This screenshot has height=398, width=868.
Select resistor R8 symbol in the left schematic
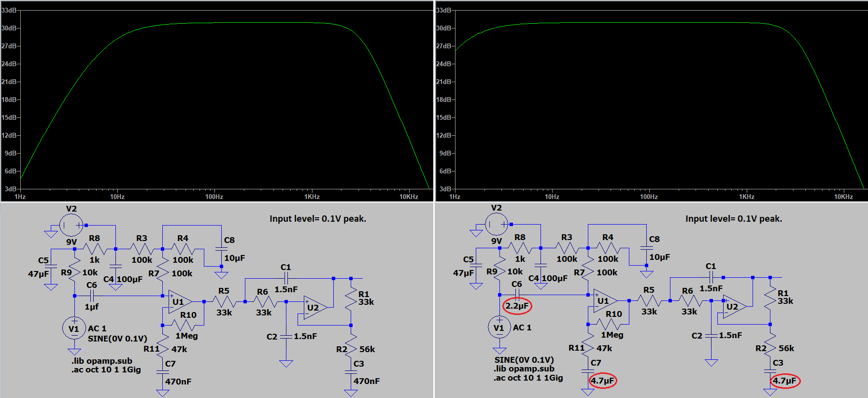point(95,249)
